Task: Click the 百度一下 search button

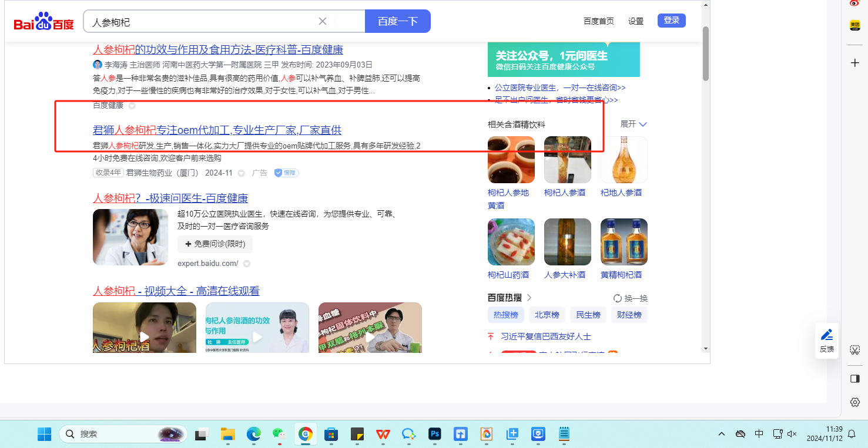Action: click(x=398, y=21)
